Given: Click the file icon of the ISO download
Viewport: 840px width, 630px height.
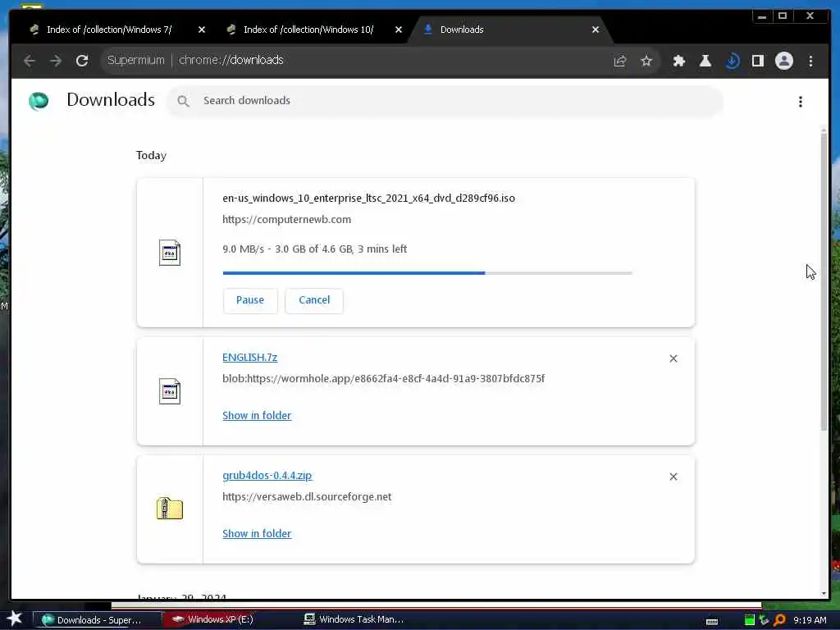Looking at the screenshot, I should (x=170, y=253).
